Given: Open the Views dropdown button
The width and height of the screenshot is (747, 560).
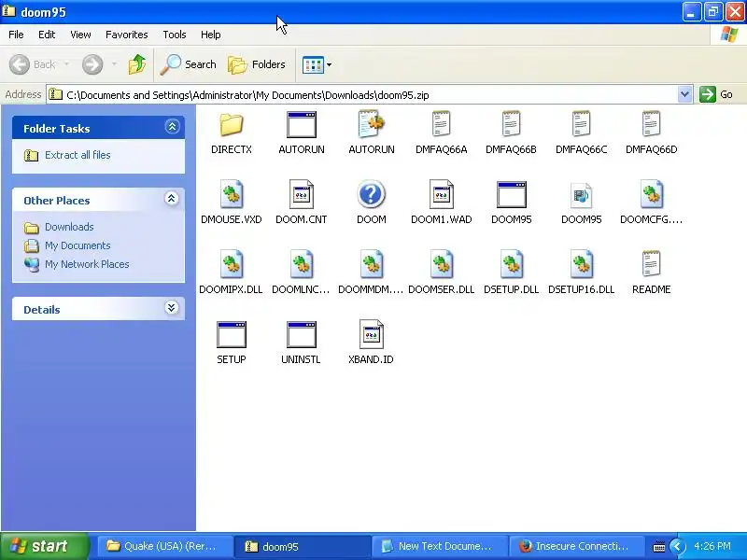Looking at the screenshot, I should point(317,64).
